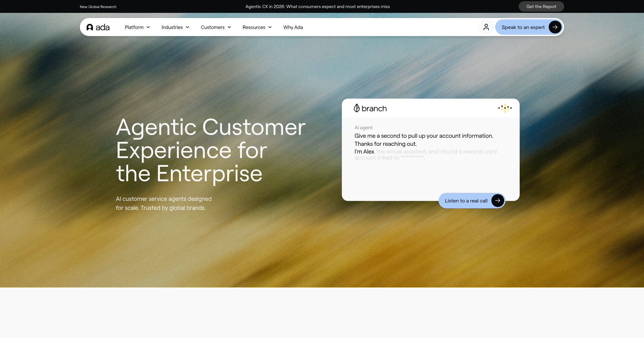This screenshot has height=338, width=644.
Task: Click the AI agent label in the card
Action: (x=363, y=127)
